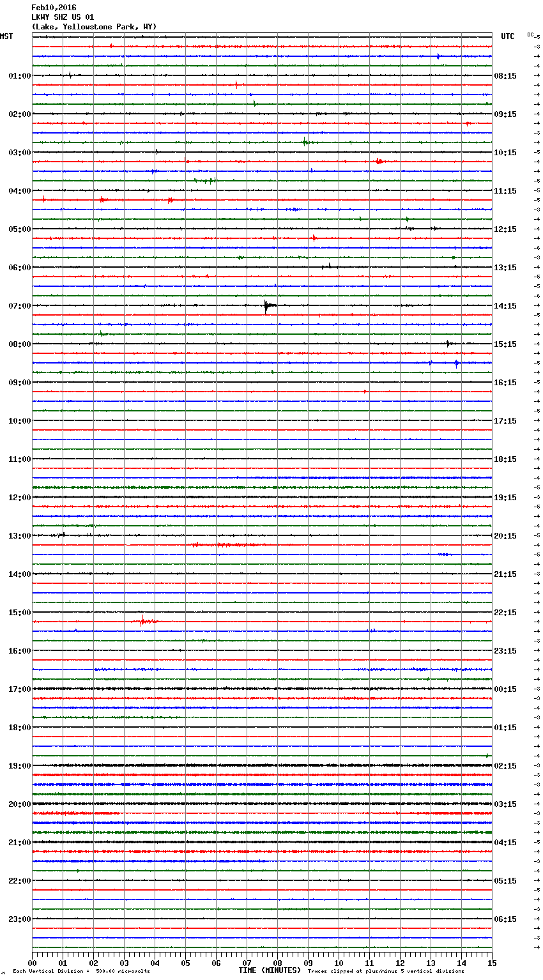Click the 09:15 UTC time label
The image size is (543, 980).
point(505,114)
